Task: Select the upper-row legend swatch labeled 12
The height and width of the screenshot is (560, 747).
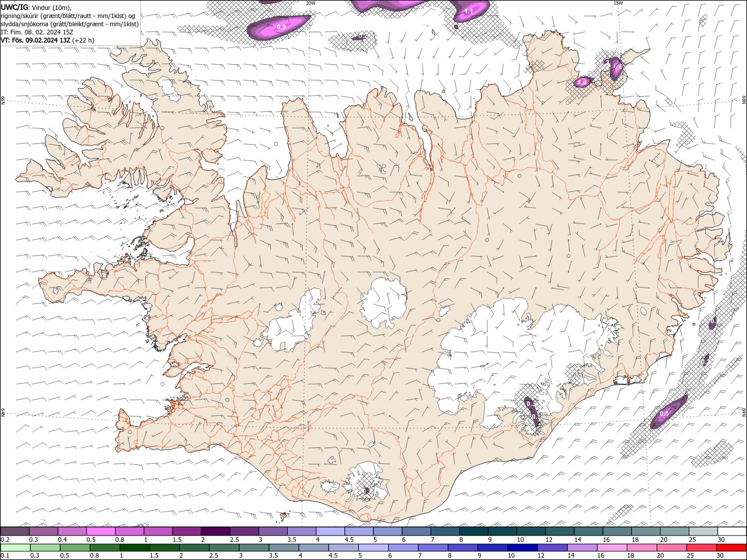Action: click(559, 531)
